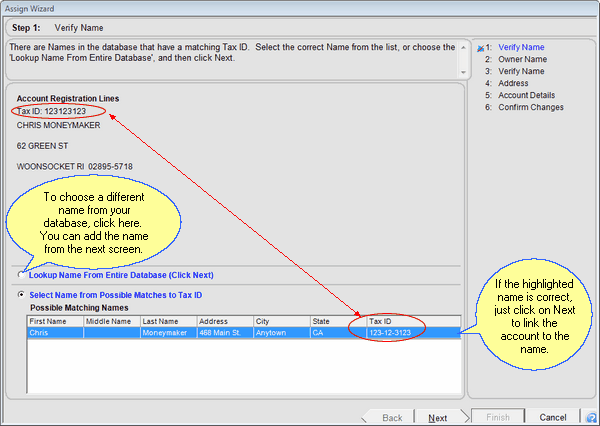Click the First Name column header
Viewport: 600px width, 426px height.
[x=55, y=321]
